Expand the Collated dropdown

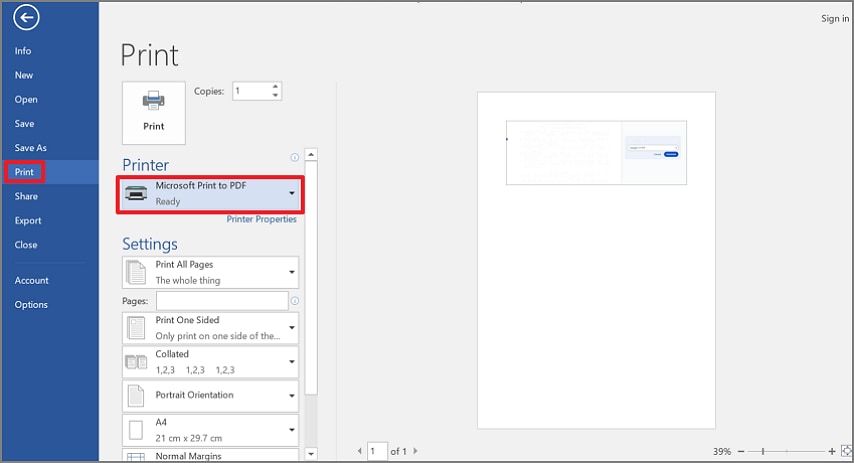click(x=210, y=362)
